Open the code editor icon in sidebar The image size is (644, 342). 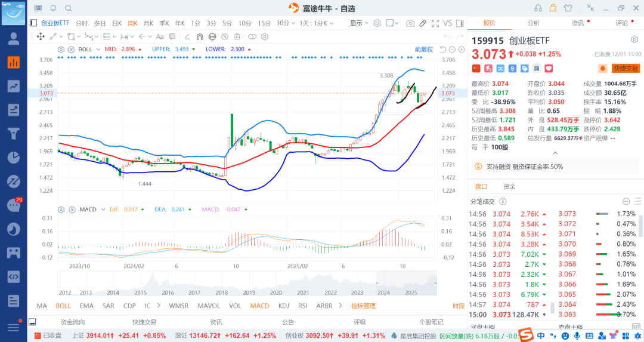click(14, 276)
